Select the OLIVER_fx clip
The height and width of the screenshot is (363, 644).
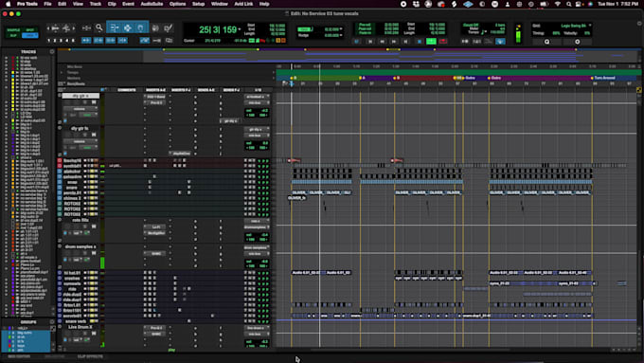(x=296, y=198)
